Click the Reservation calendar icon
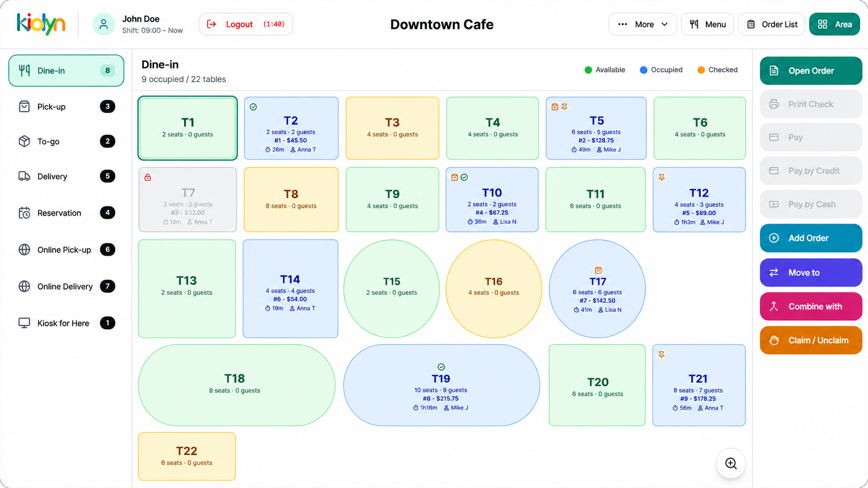868x488 pixels. pyautogui.click(x=24, y=212)
